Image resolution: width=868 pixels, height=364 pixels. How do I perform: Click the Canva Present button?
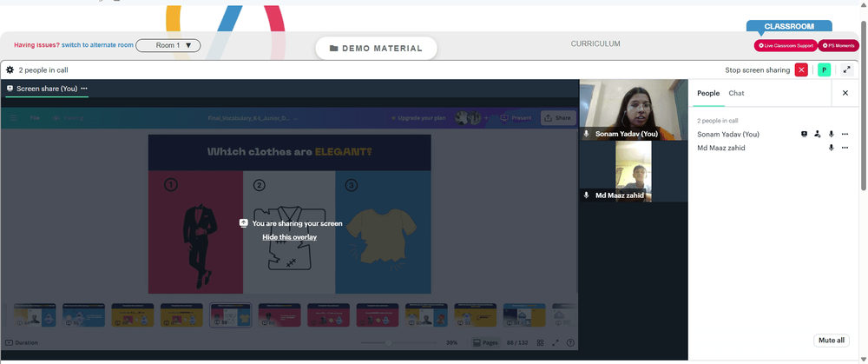coord(516,118)
